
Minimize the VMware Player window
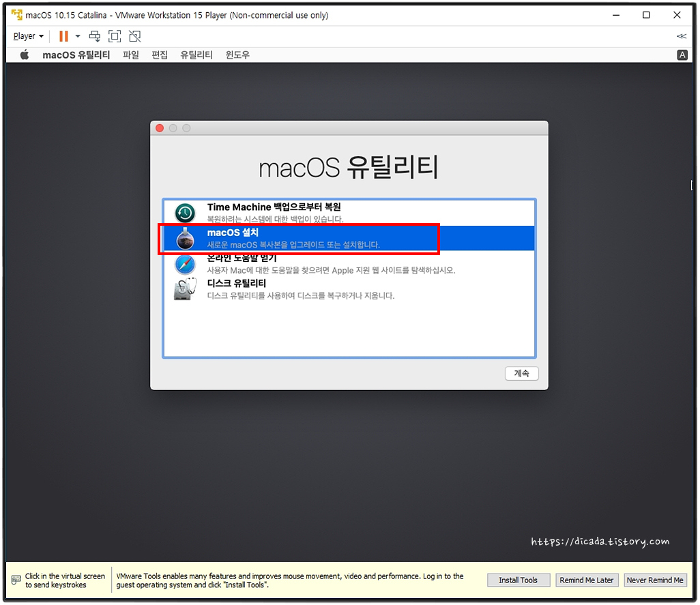pos(616,15)
